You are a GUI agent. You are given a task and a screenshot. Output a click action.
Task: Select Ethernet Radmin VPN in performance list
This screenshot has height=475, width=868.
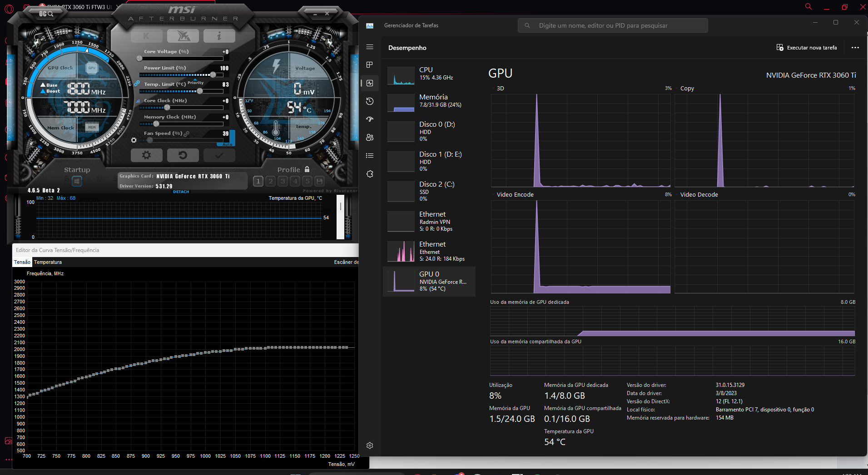click(429, 221)
